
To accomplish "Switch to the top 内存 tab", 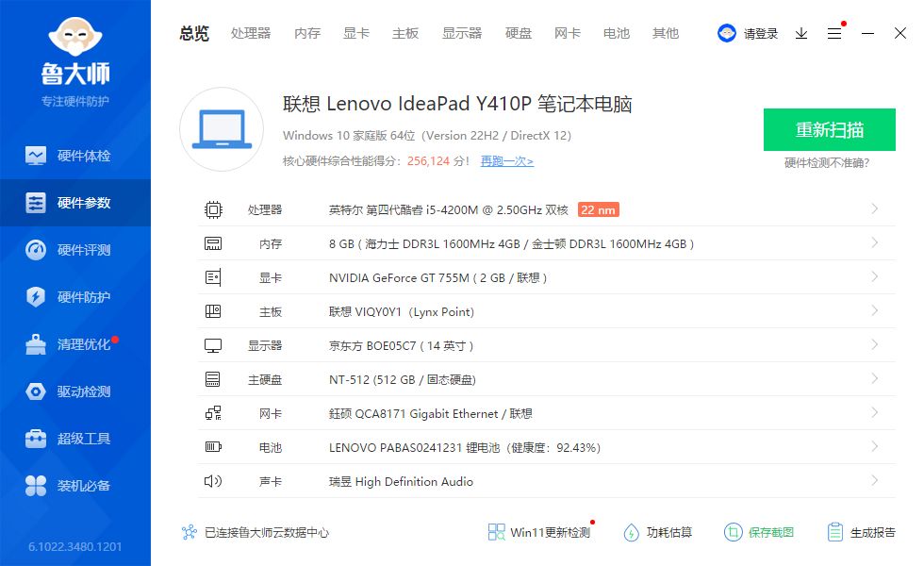I will pyautogui.click(x=307, y=33).
